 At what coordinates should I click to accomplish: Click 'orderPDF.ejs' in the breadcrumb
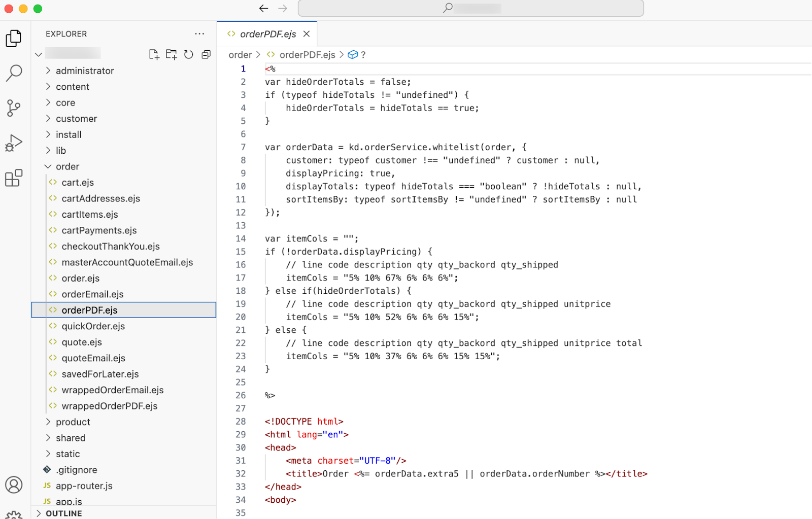(307, 55)
